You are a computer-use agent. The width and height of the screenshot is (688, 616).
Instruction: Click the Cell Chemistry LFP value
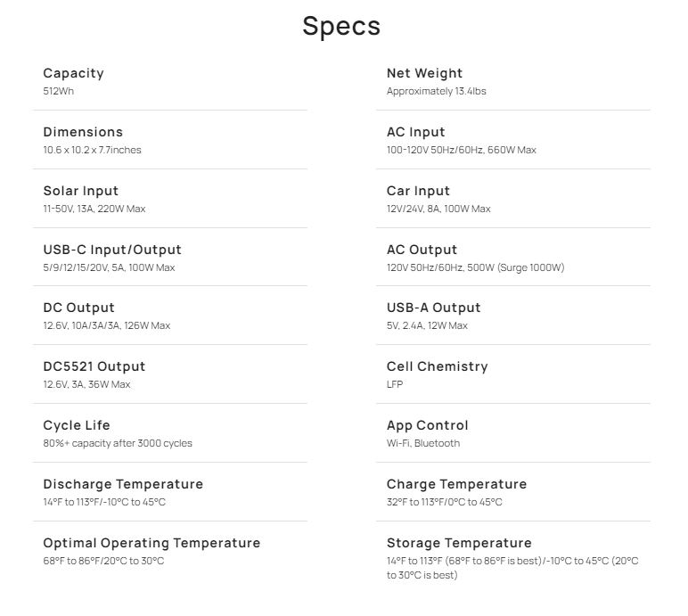tap(395, 384)
